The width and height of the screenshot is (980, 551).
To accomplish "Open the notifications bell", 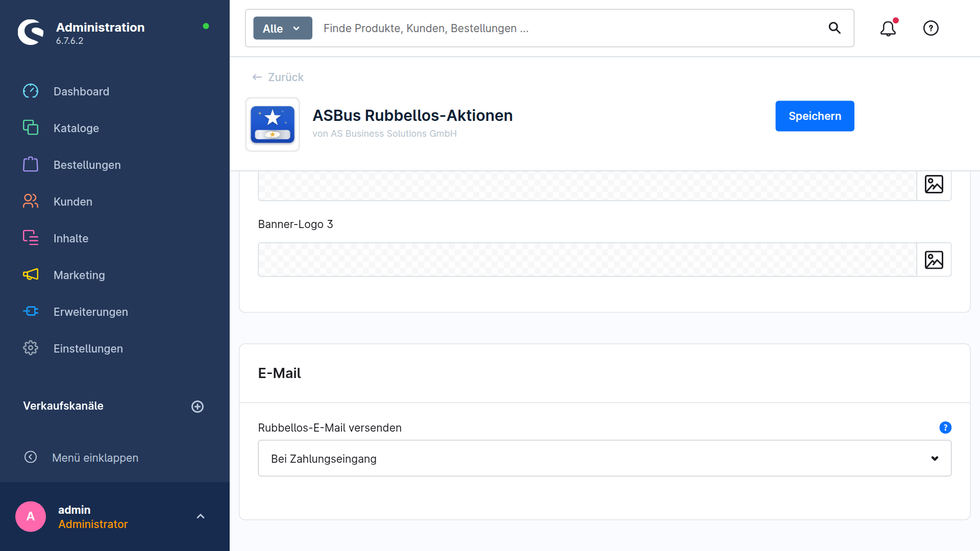I will [x=888, y=28].
